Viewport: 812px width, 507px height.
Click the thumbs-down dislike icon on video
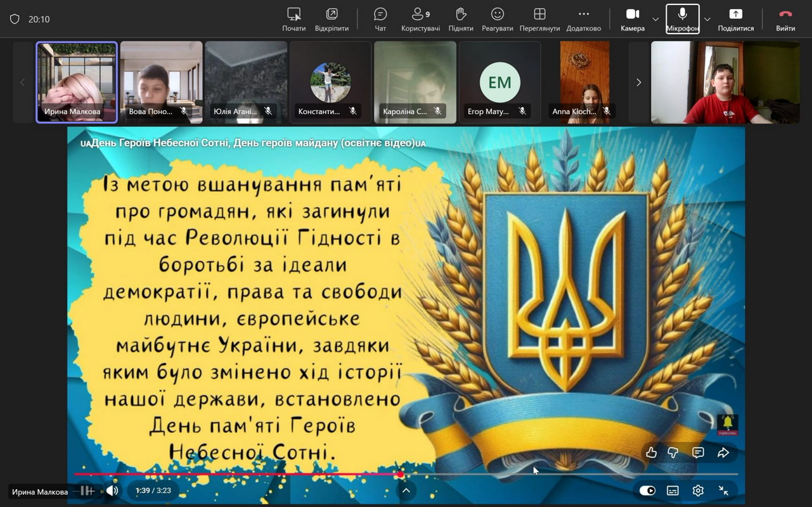click(x=673, y=452)
